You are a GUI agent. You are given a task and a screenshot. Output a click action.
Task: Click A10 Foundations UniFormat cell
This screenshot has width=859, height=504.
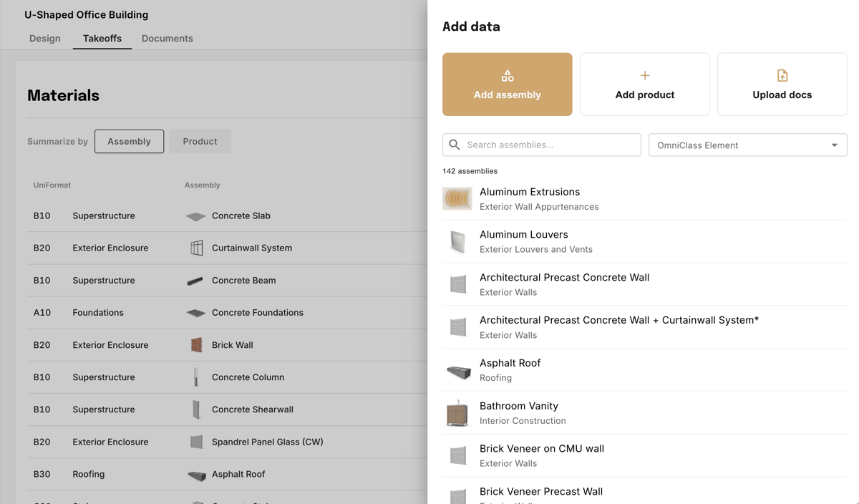(x=78, y=312)
